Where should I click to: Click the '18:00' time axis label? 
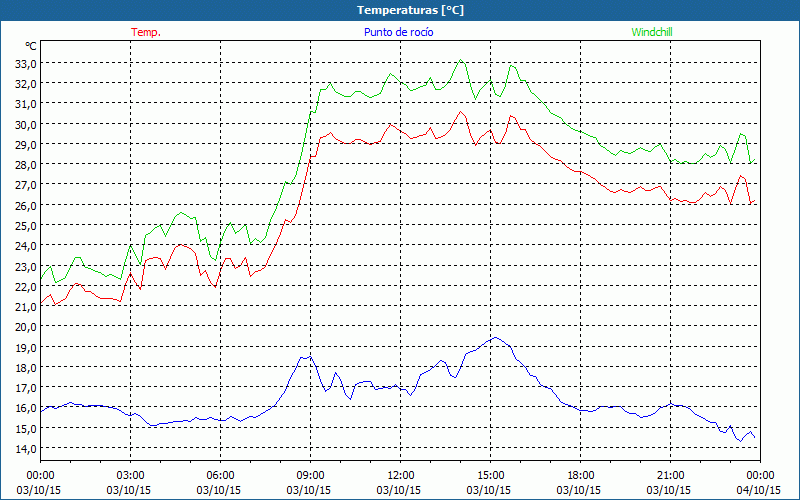[x=581, y=476]
